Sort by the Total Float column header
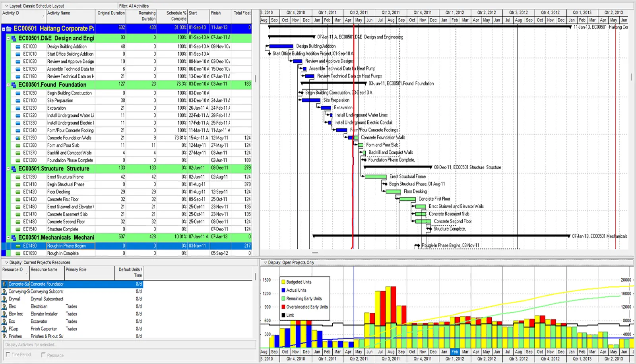This screenshot has height=364, width=636. (x=242, y=13)
